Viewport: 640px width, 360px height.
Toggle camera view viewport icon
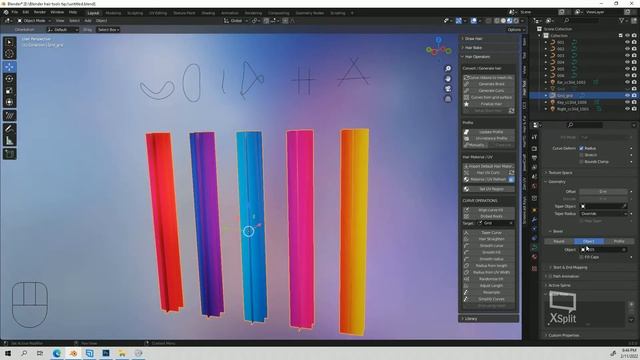tap(448, 89)
